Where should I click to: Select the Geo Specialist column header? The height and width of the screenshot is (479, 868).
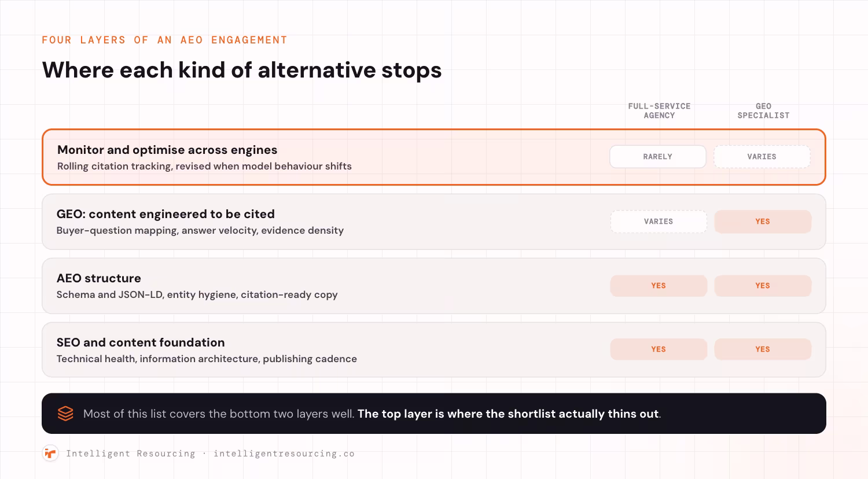pyautogui.click(x=764, y=110)
